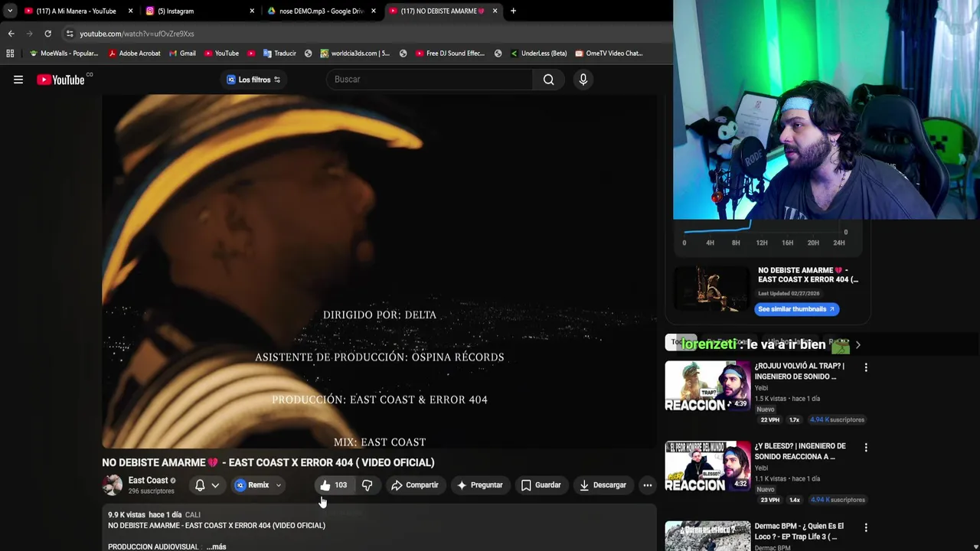This screenshot has width=980, height=551.
Task: Open Free DJ Sound Effects bookmark
Action: click(x=450, y=54)
